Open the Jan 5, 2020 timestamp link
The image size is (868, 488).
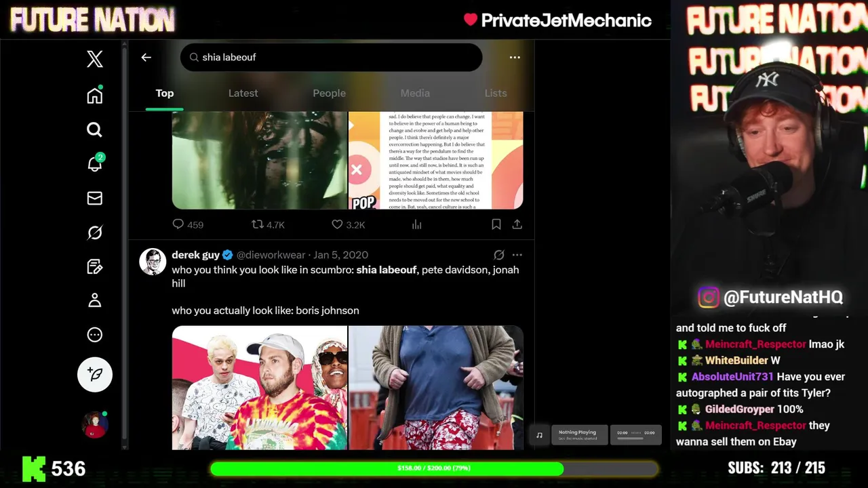[x=340, y=255]
